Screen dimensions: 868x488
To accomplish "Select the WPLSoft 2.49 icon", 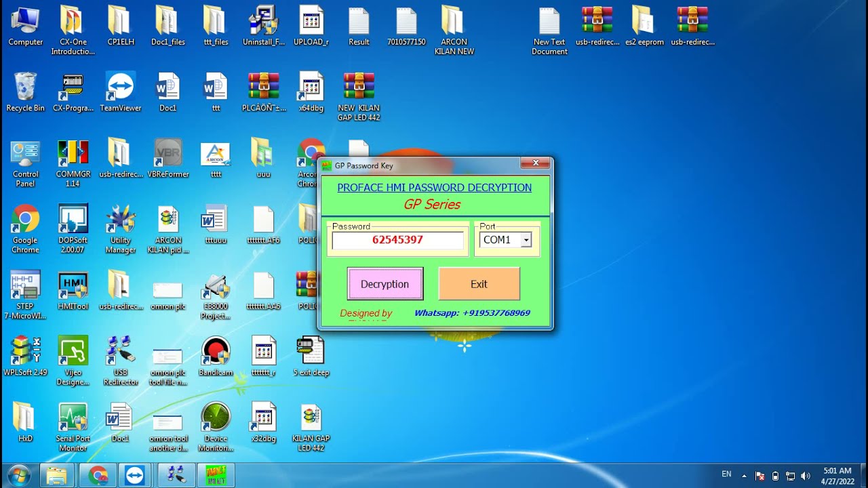I will coord(26,357).
